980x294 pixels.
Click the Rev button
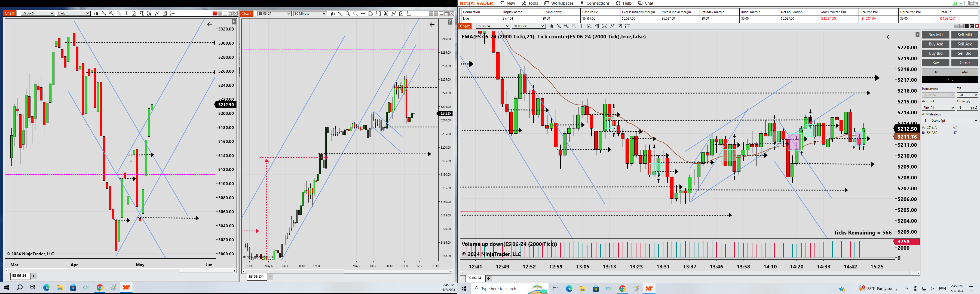[935, 63]
